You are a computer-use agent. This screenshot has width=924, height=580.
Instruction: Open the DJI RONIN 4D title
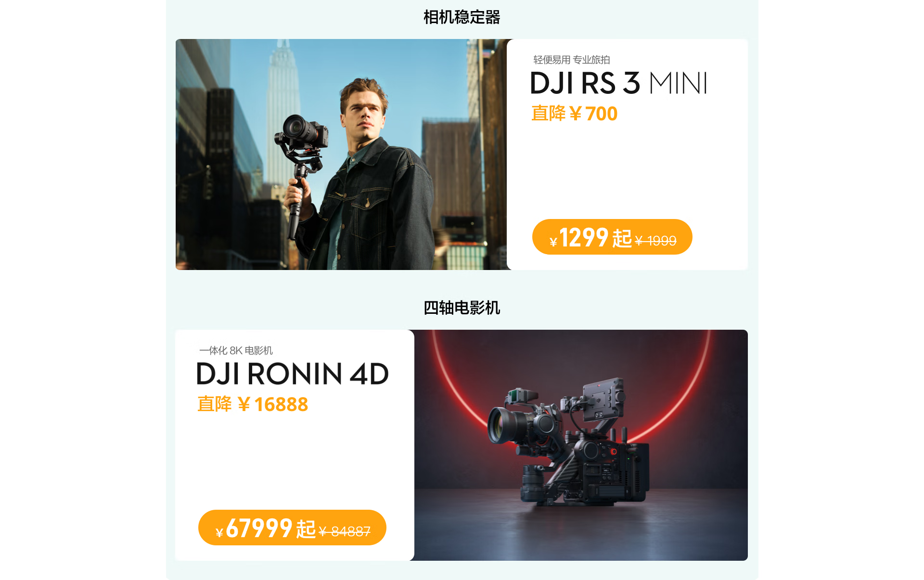(293, 374)
